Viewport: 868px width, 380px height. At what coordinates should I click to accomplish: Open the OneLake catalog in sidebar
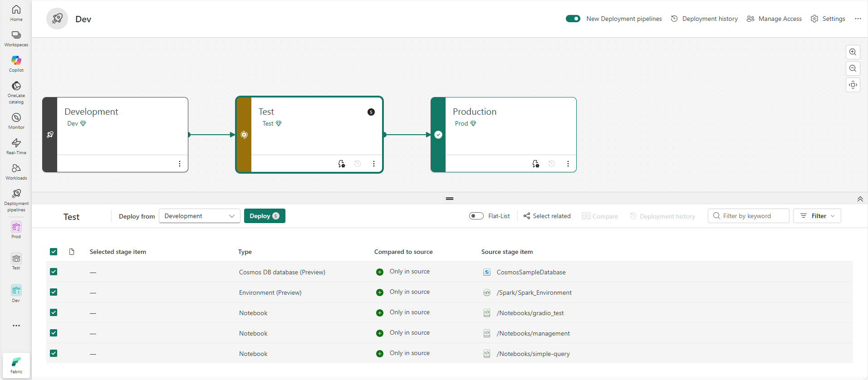pos(16,92)
